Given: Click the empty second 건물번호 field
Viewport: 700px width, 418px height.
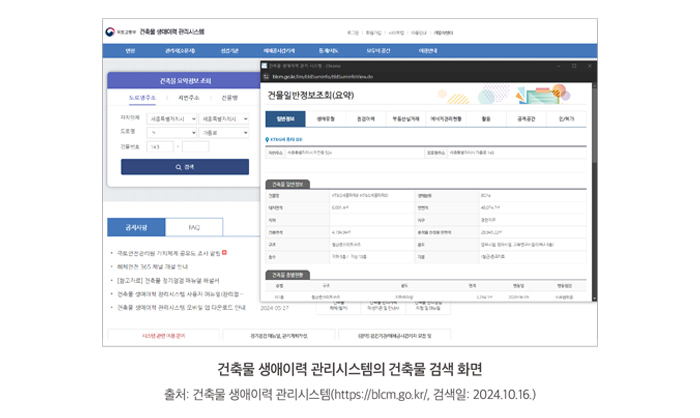Looking at the screenshot, I should click(196, 146).
